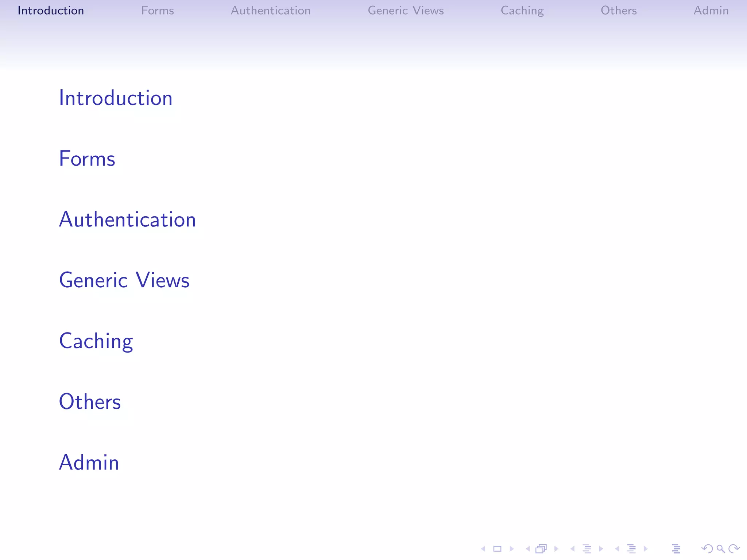747x560 pixels.
Task: Select Generic Views in top navigation
Action: [x=406, y=11]
